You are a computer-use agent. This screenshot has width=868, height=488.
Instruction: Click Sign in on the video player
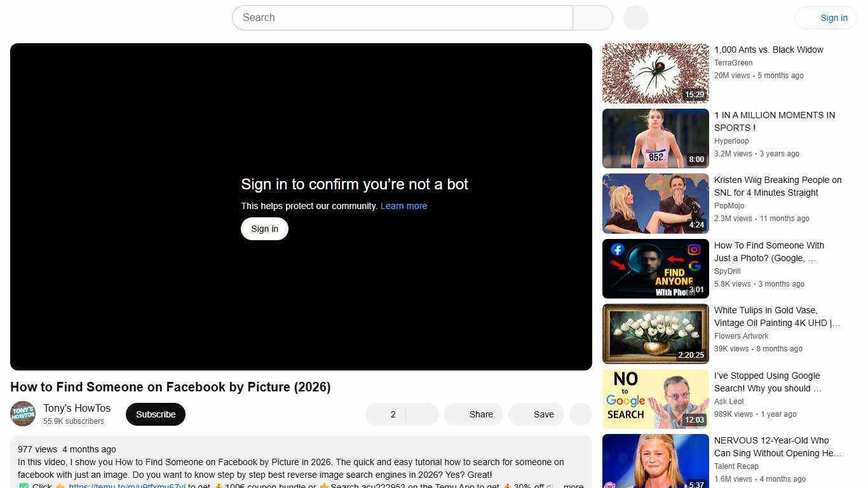pyautogui.click(x=264, y=228)
